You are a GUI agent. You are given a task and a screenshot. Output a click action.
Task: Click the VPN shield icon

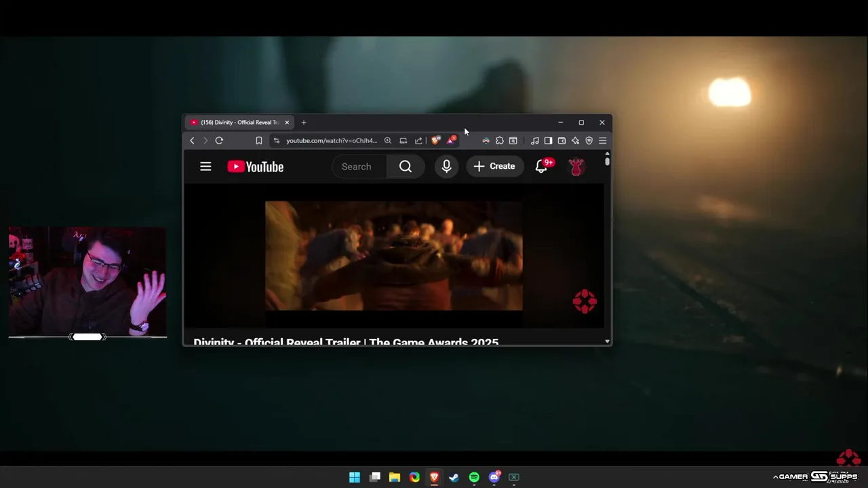589,140
